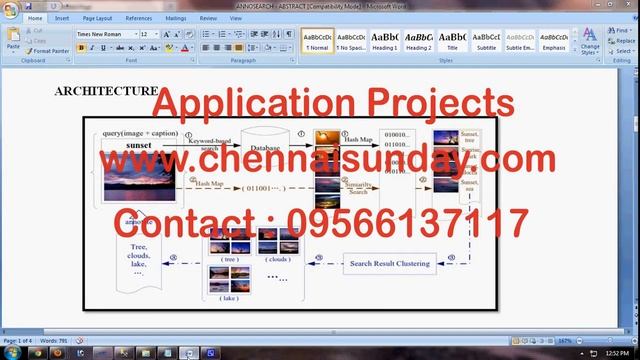Open the Insert tab

click(x=62, y=18)
